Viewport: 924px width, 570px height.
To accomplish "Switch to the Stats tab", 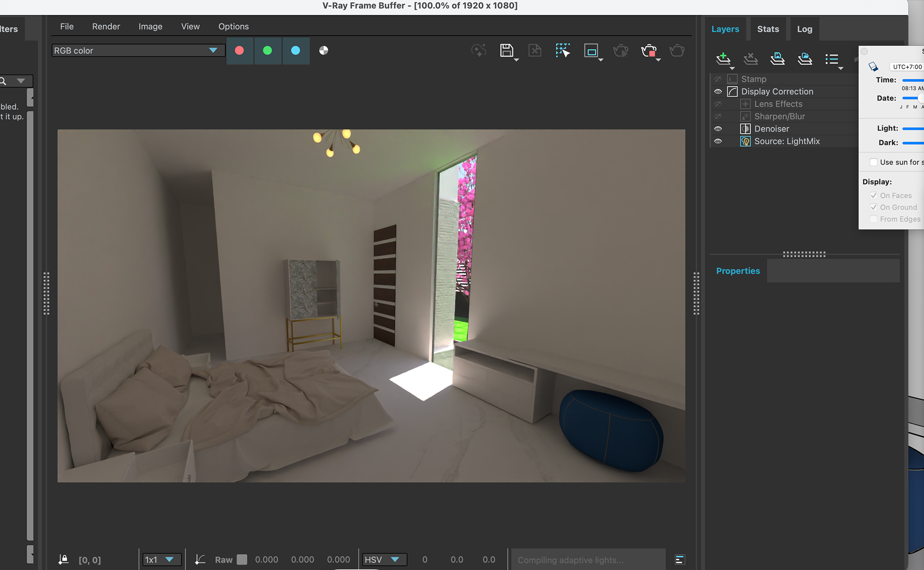I will 768,29.
